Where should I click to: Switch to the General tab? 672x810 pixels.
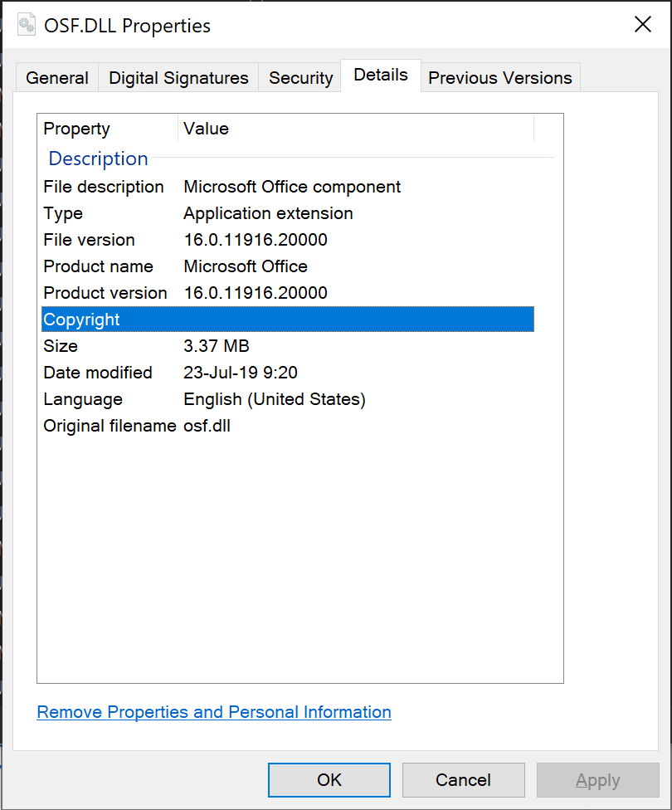56,77
